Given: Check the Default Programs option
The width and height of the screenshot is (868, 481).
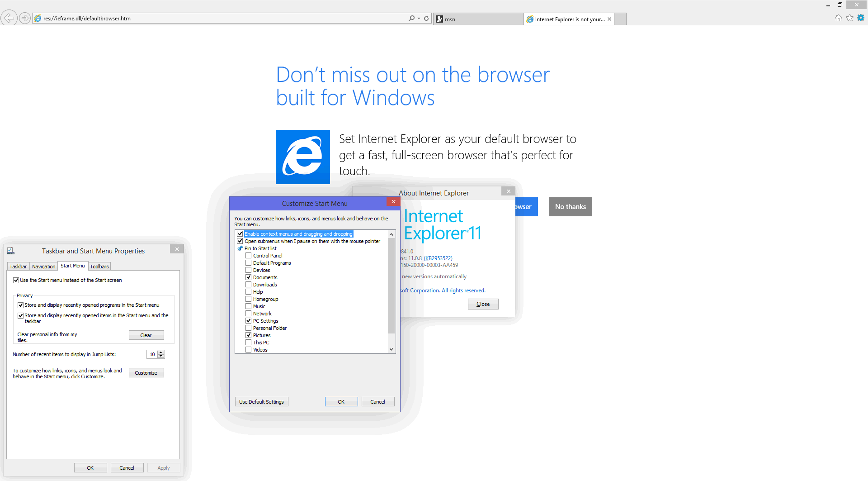Looking at the screenshot, I should coord(248,263).
